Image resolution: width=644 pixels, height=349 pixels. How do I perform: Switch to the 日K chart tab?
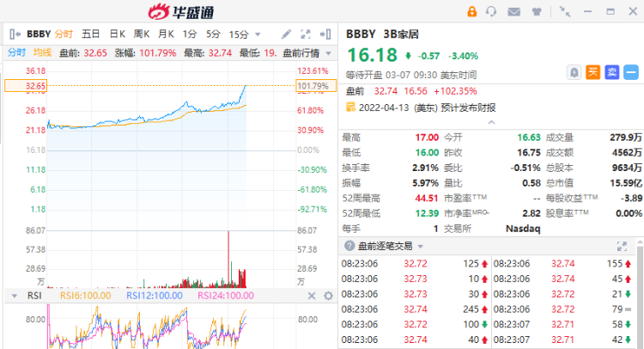[x=118, y=34]
